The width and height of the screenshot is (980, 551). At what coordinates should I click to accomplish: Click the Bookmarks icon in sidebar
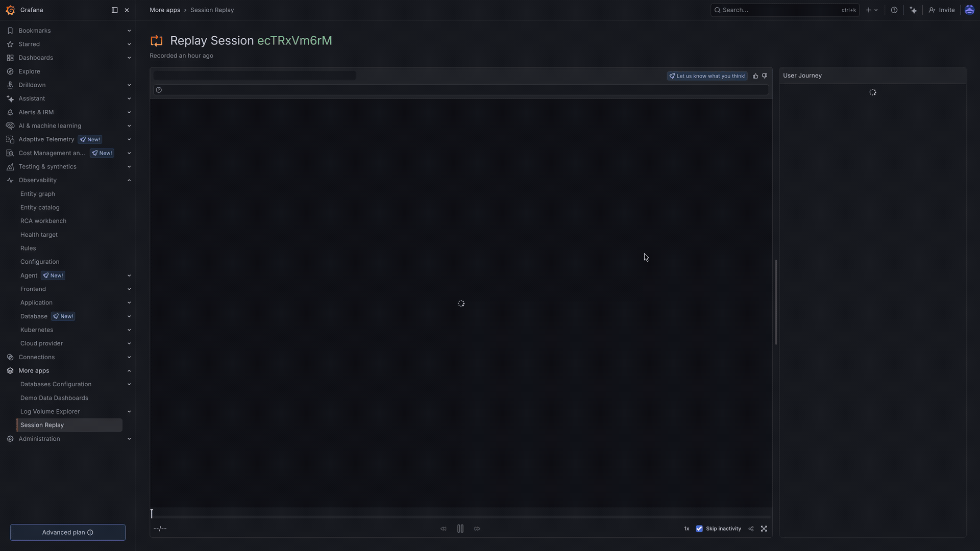(10, 31)
